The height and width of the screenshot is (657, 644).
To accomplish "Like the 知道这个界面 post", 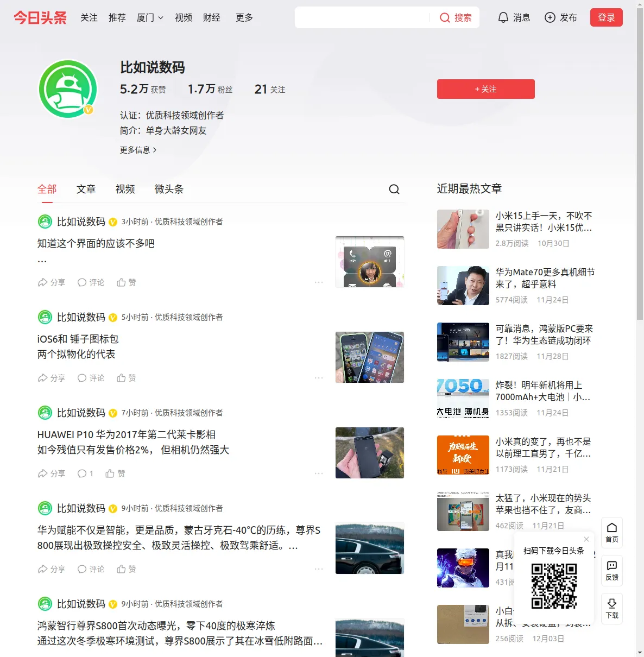I will tap(127, 282).
